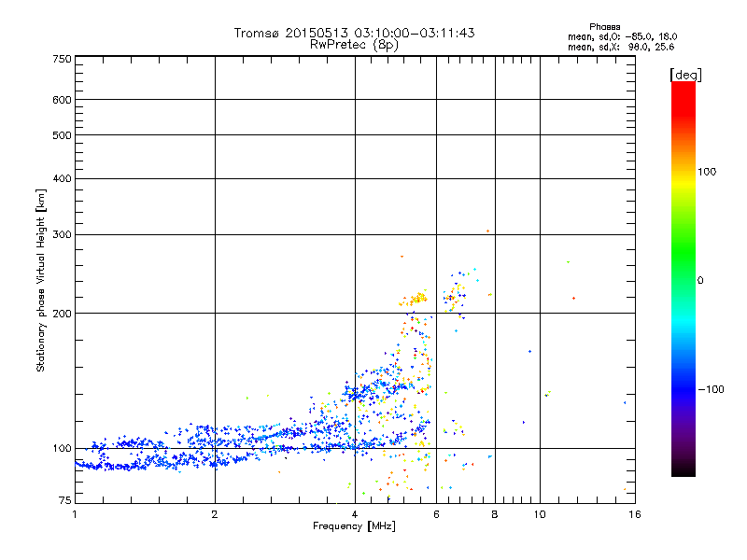Click the y-axis tick label '75'
The width and height of the screenshot is (747, 560).
tap(65, 500)
